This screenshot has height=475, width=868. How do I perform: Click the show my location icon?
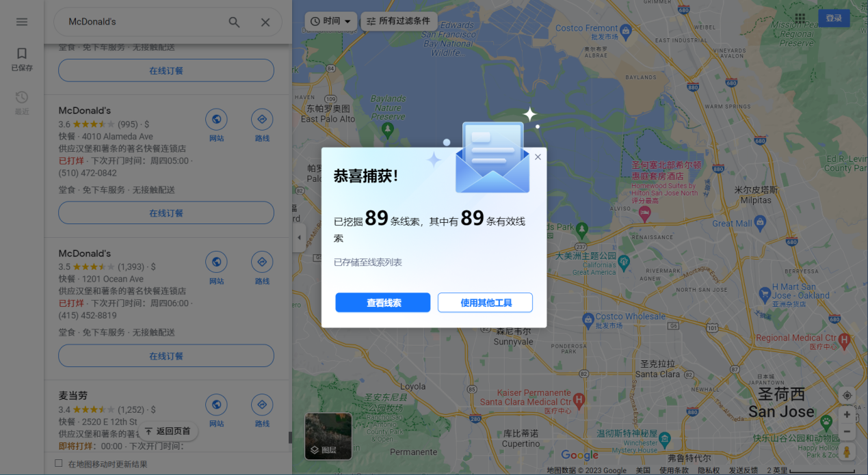[x=847, y=396]
